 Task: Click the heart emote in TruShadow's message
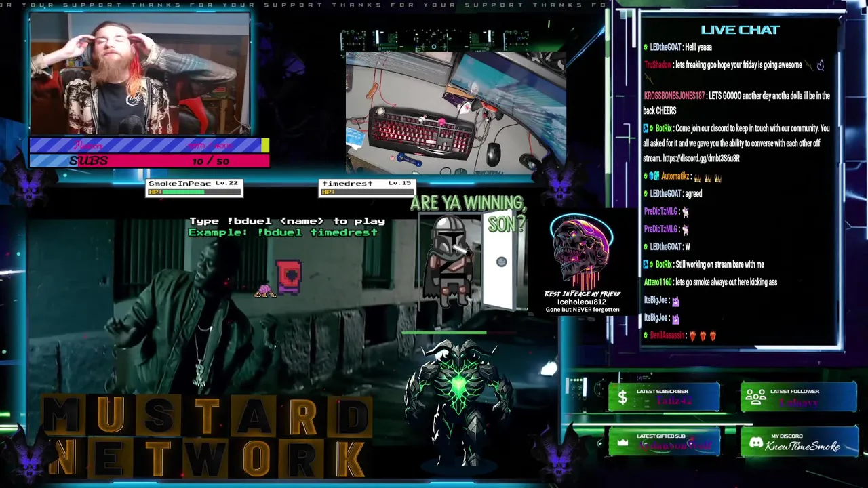click(819, 66)
